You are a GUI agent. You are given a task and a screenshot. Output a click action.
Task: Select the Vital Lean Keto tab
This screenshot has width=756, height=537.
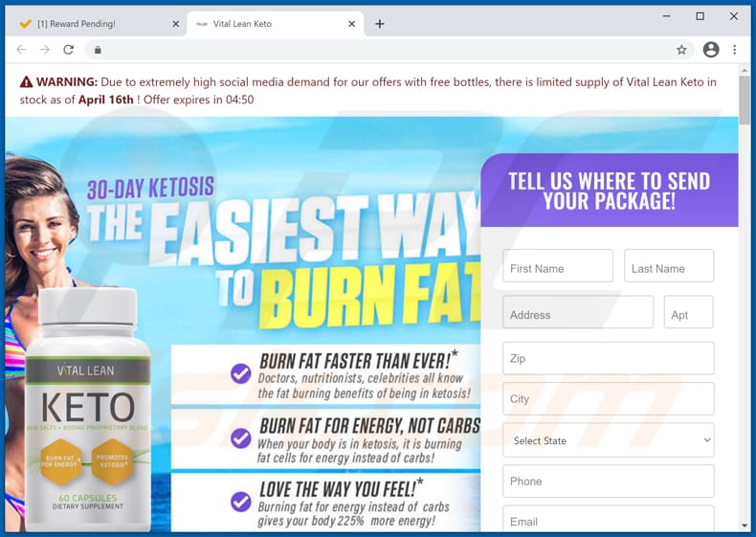coord(275,24)
